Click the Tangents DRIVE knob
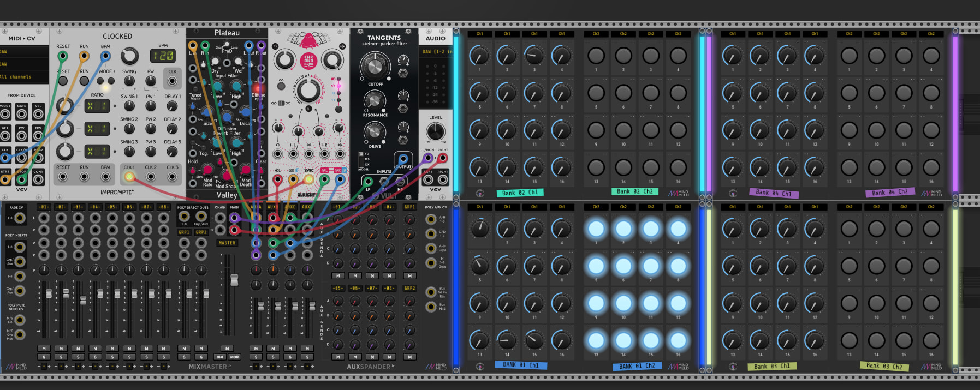Image resolution: width=980 pixels, height=390 pixels. 375,131
